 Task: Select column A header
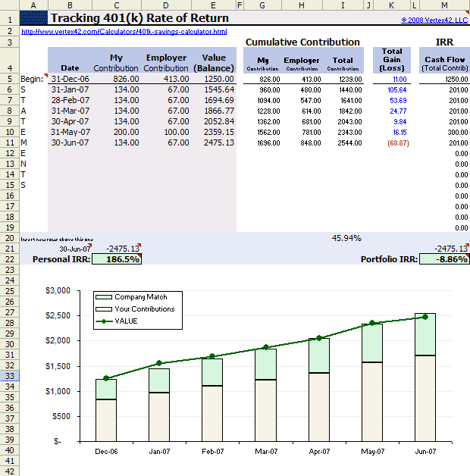33,5
